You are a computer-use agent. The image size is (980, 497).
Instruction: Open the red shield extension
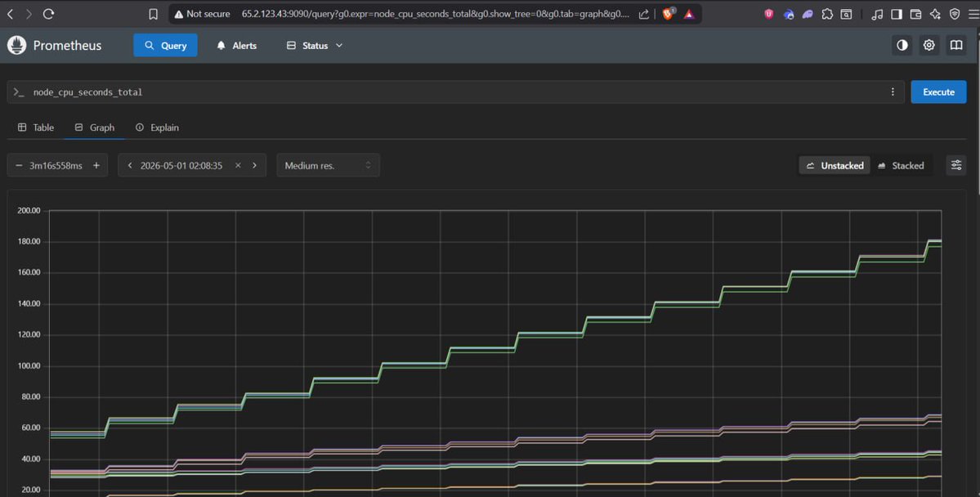point(769,14)
